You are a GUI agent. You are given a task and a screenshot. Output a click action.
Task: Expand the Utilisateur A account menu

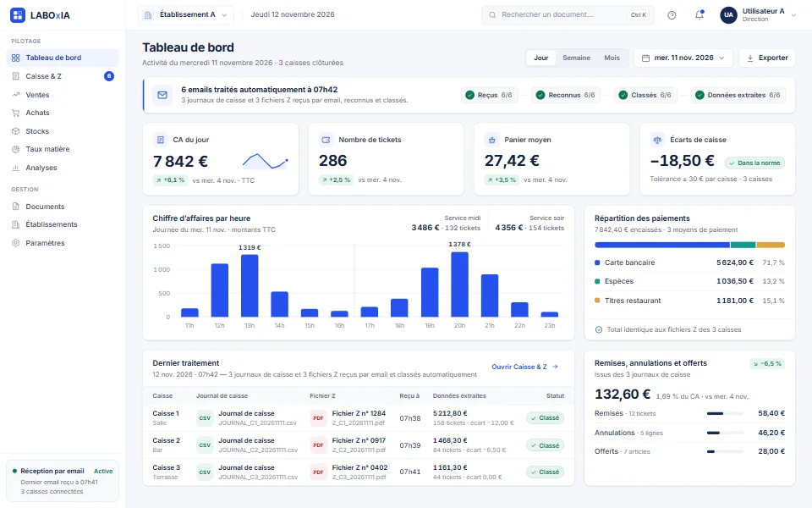pyautogui.click(x=758, y=15)
